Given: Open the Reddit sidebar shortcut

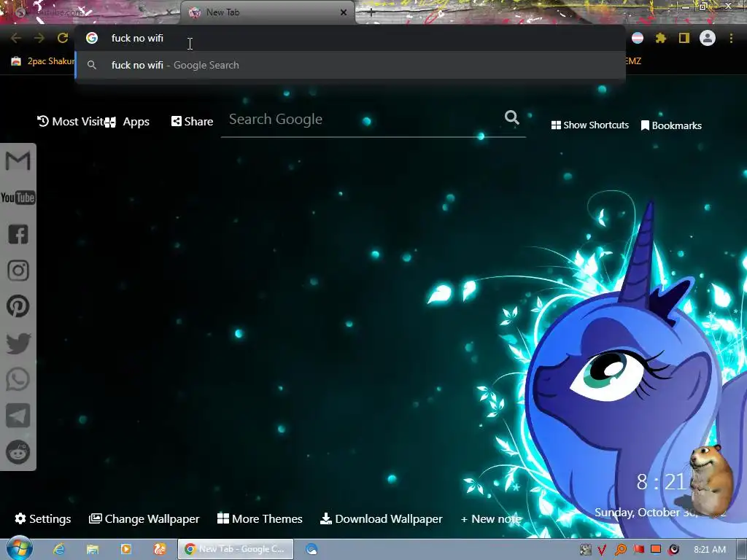Looking at the screenshot, I should click(18, 452).
